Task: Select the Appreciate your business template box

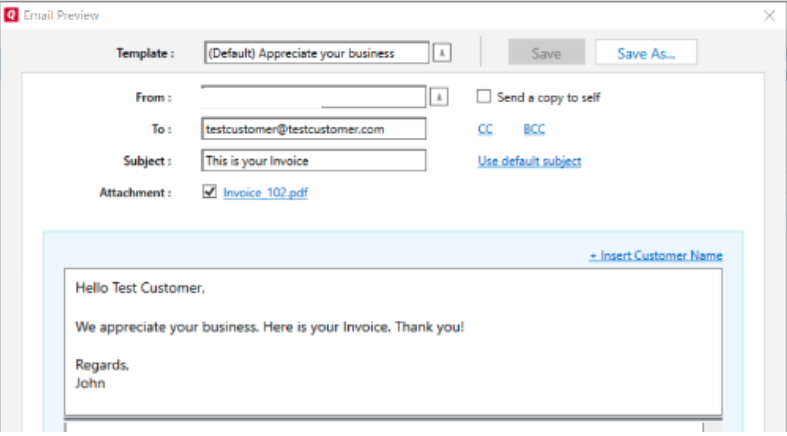Action: (x=317, y=53)
